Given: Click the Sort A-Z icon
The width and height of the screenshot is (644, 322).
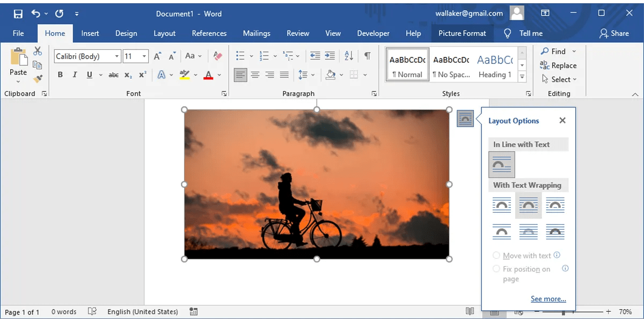Looking at the screenshot, I should click(x=349, y=56).
